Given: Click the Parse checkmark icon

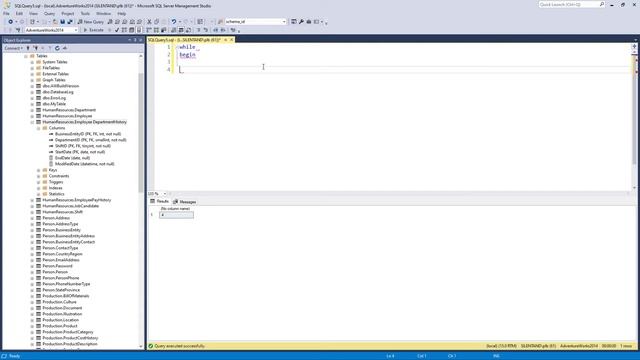Looking at the screenshot, I should tap(117, 30).
